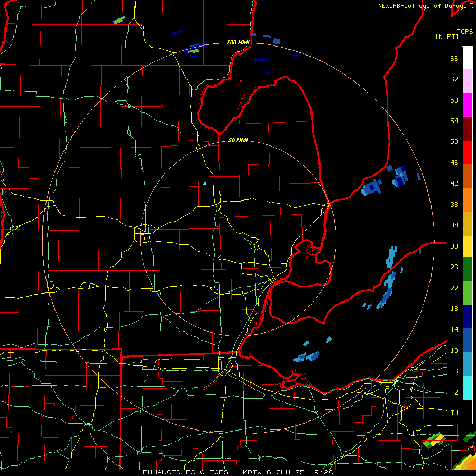Viewport: 476px width, 476px height.
Task: Click the '22' legend value
Action: pos(454,288)
